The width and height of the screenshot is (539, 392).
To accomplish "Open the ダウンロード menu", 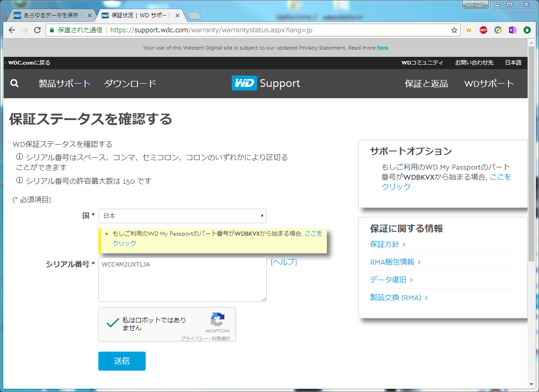I will [x=130, y=83].
